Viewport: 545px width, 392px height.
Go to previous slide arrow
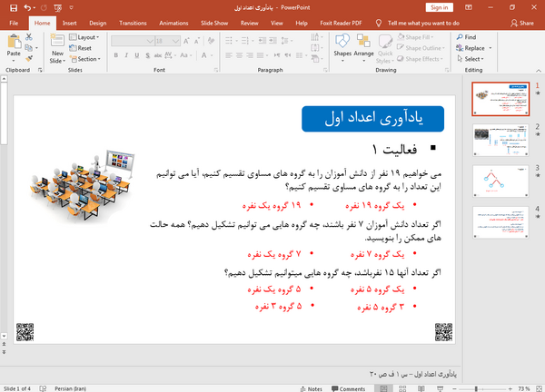5,344
